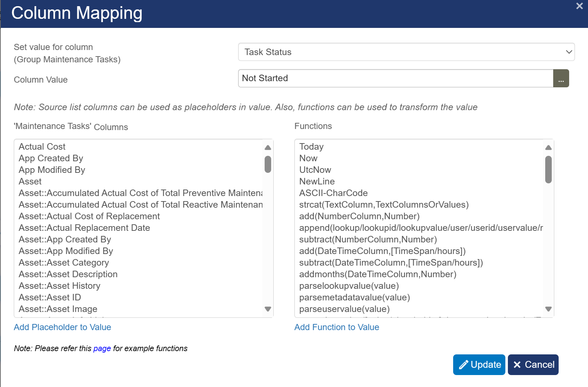
Task: Click Functions list scroll up arrow
Action: 548,147
